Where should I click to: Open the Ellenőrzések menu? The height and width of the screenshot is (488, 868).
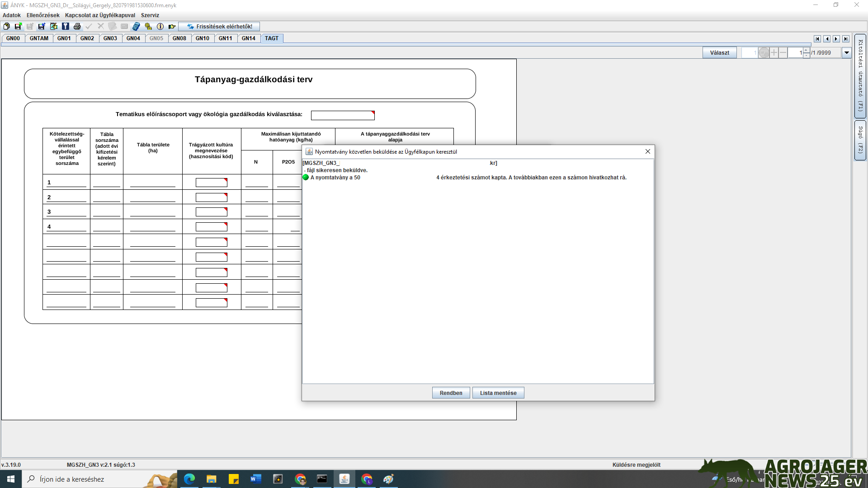pos(43,15)
